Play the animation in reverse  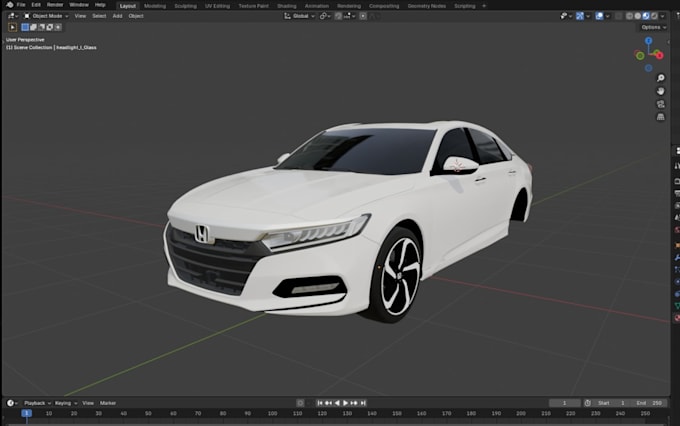click(x=337, y=403)
